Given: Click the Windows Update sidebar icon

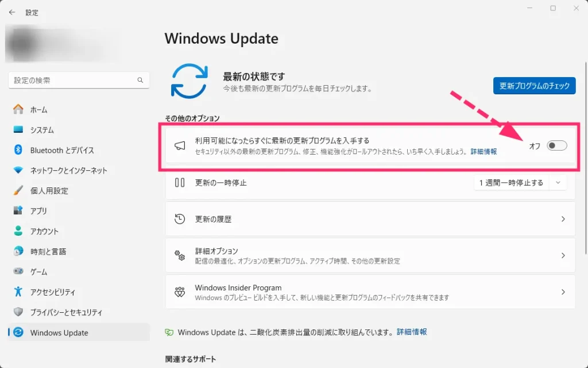Looking at the screenshot, I should coord(18,332).
